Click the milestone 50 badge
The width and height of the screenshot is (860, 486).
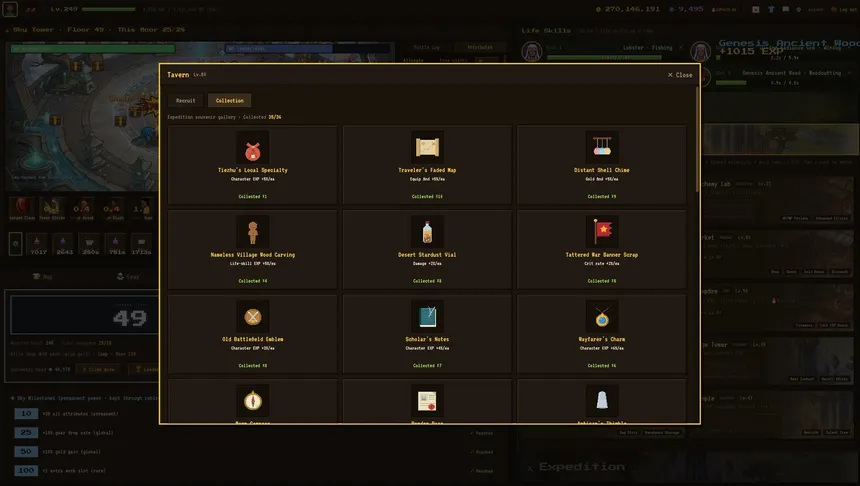point(26,451)
